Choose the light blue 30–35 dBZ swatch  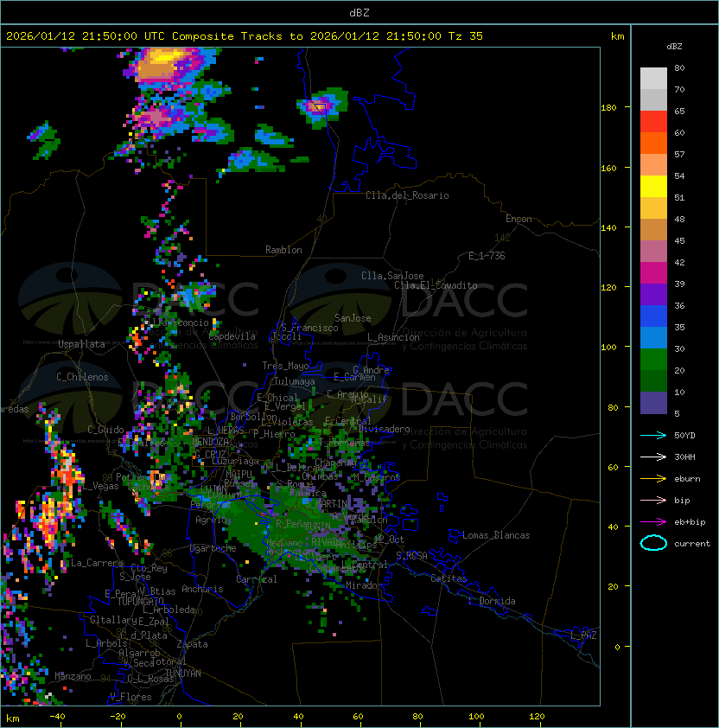pos(653,338)
